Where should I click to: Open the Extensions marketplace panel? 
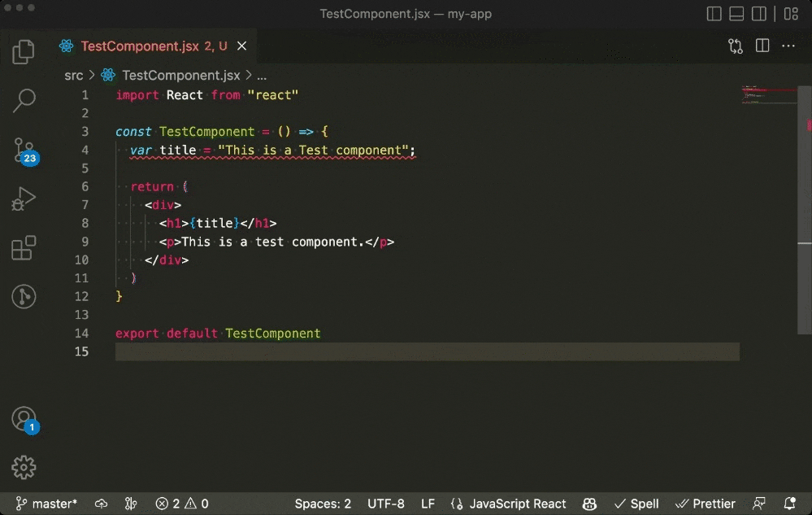tap(24, 247)
